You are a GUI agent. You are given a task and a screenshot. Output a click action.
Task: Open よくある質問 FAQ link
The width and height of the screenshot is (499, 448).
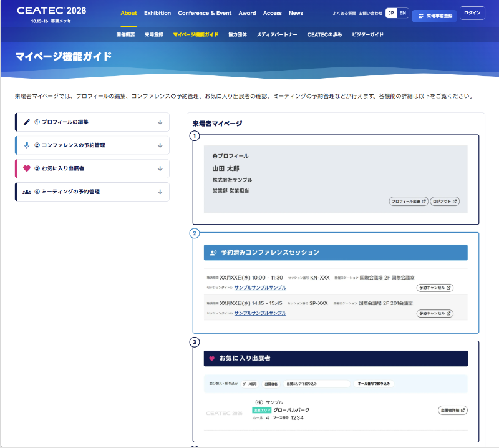(344, 13)
